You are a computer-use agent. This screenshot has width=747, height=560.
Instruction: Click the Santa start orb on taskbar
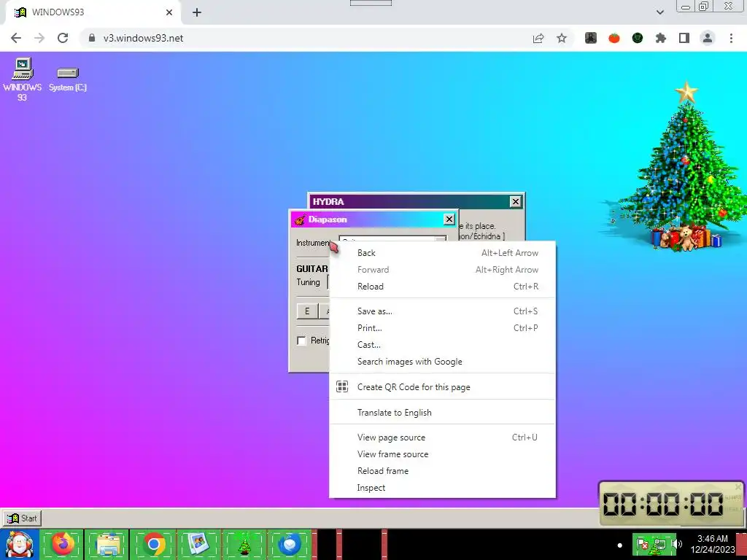click(19, 544)
